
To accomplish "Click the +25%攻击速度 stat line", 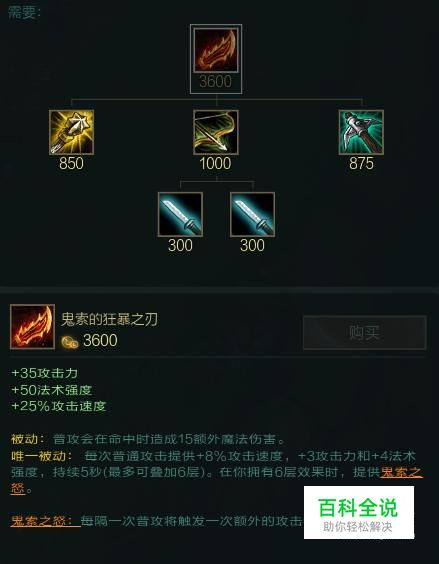I will (x=59, y=406).
